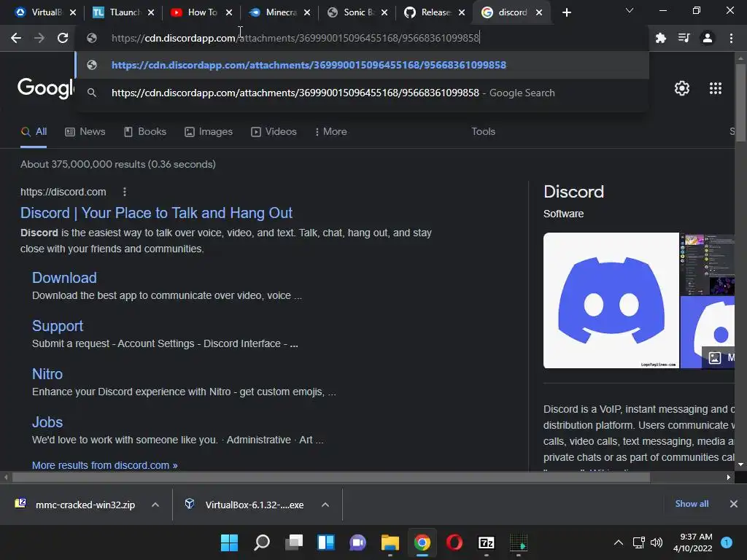Expand options for mmc-cracked-win32.zip download
Screen dimensions: 747x560
tap(155, 505)
